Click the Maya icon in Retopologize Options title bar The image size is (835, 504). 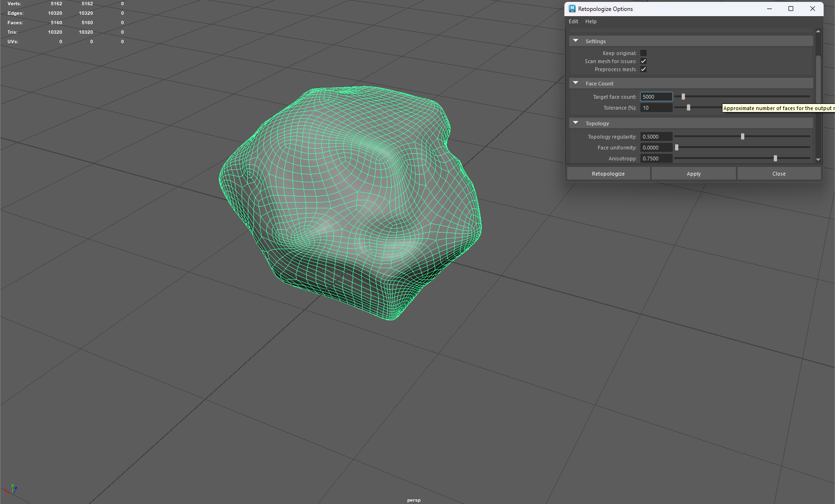pos(572,9)
